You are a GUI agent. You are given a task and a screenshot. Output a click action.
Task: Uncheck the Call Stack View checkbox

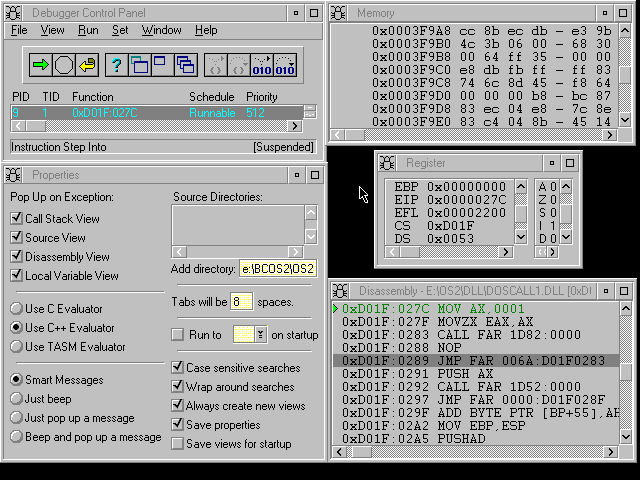coord(16,219)
